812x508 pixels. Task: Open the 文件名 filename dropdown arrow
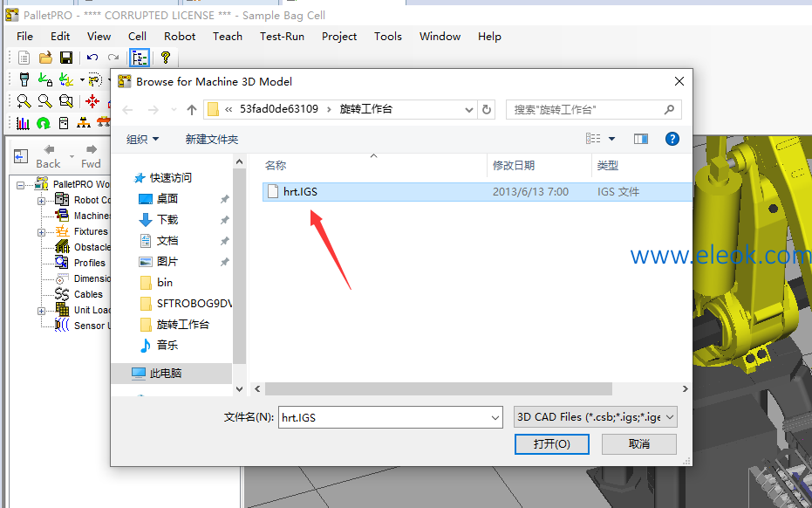click(495, 418)
